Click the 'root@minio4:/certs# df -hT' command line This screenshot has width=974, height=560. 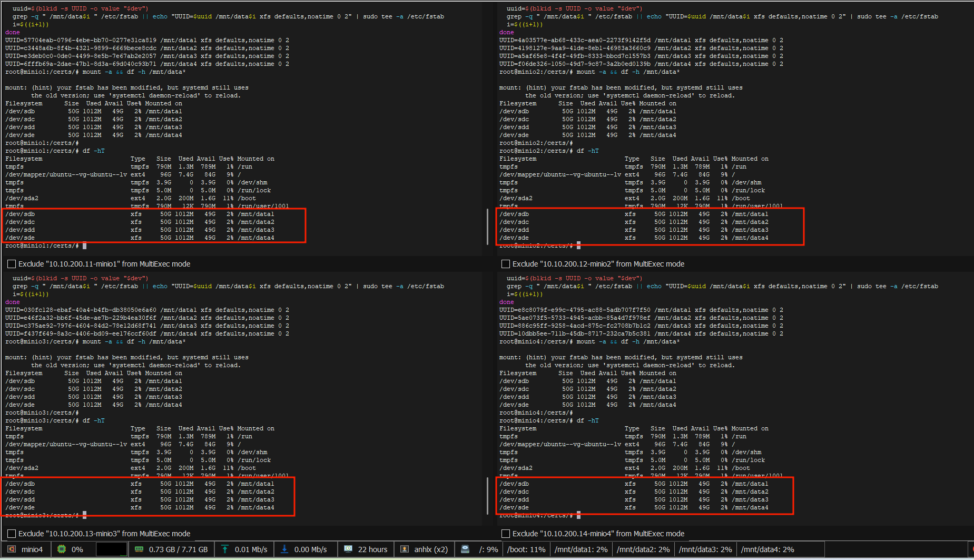pyautogui.click(x=549, y=420)
